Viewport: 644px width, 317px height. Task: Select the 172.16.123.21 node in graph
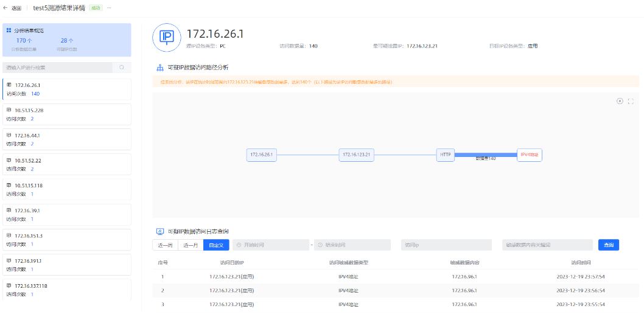point(356,155)
